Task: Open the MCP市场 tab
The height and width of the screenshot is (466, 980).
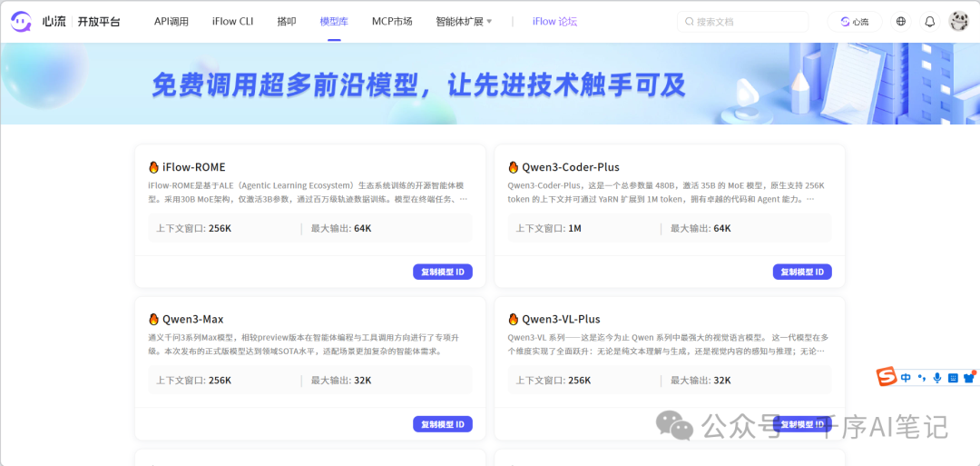Action: point(392,22)
